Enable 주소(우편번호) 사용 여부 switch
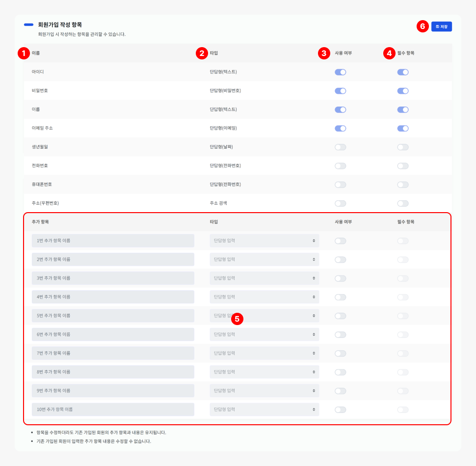 [340, 203]
